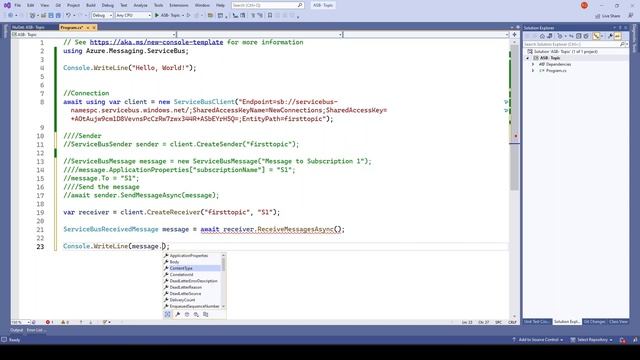The image size is (640, 360).
Task: Open the Any CPU platform dropdown
Action: 133,15
